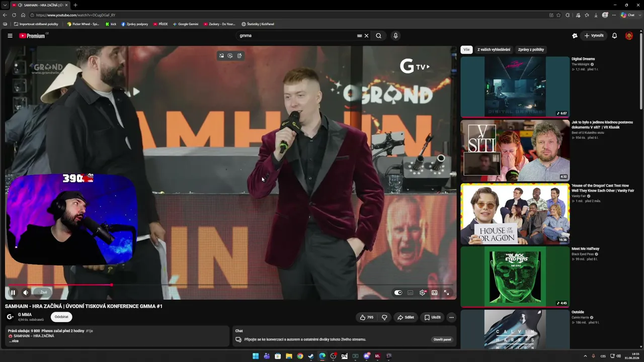Expand description with '...více'
This screenshot has height=362, width=644.
pos(14,341)
